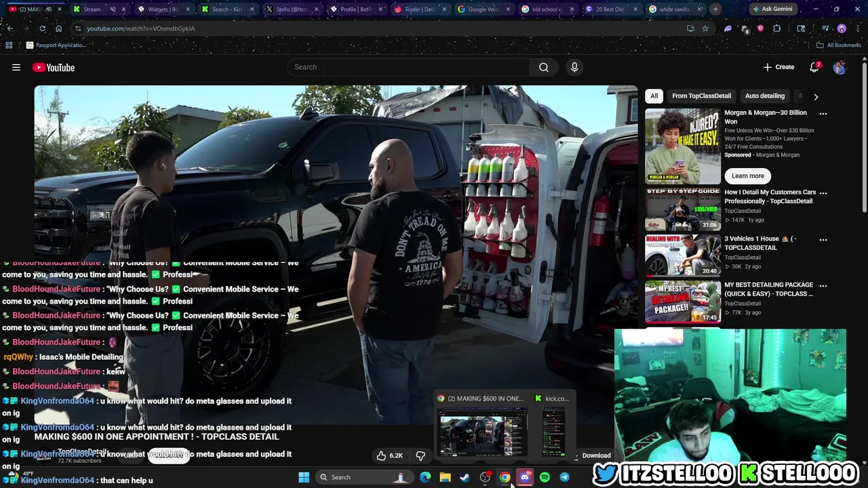Image resolution: width=868 pixels, height=488 pixels.
Task: Open more options for Morgan & Morgan ad
Action: (823, 114)
